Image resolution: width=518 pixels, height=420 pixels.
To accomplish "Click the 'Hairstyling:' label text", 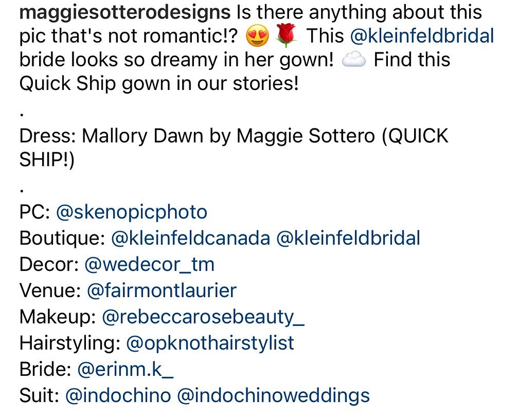I will pos(70,343).
